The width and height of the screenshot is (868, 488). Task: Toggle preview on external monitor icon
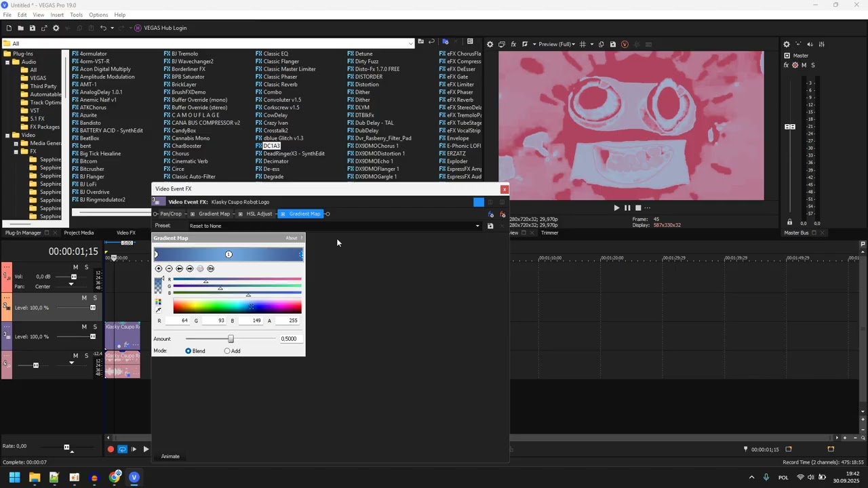click(502, 44)
